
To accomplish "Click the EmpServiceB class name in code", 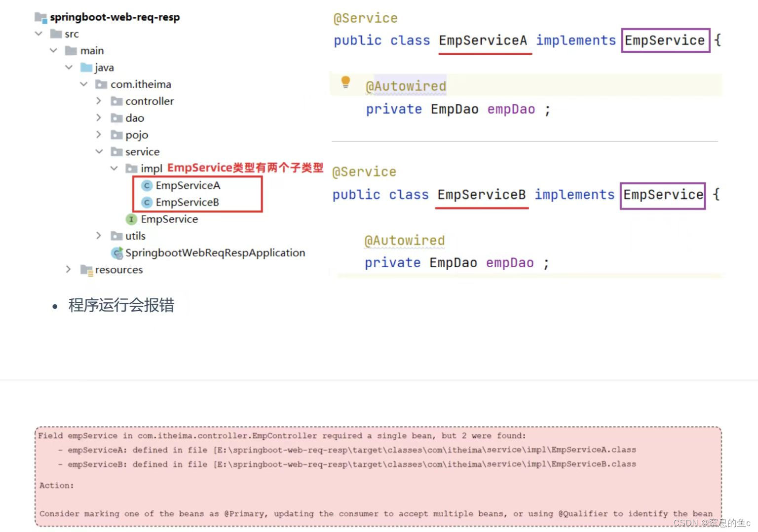I will pos(482,195).
